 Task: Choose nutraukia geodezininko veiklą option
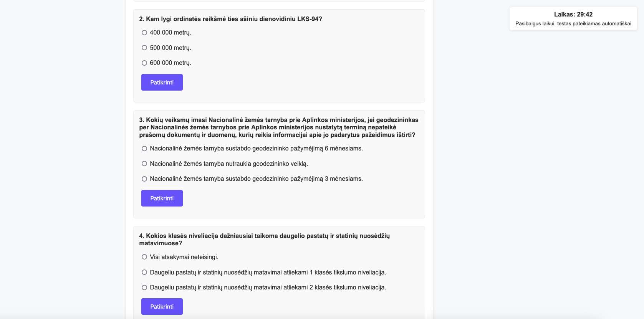pos(144,164)
